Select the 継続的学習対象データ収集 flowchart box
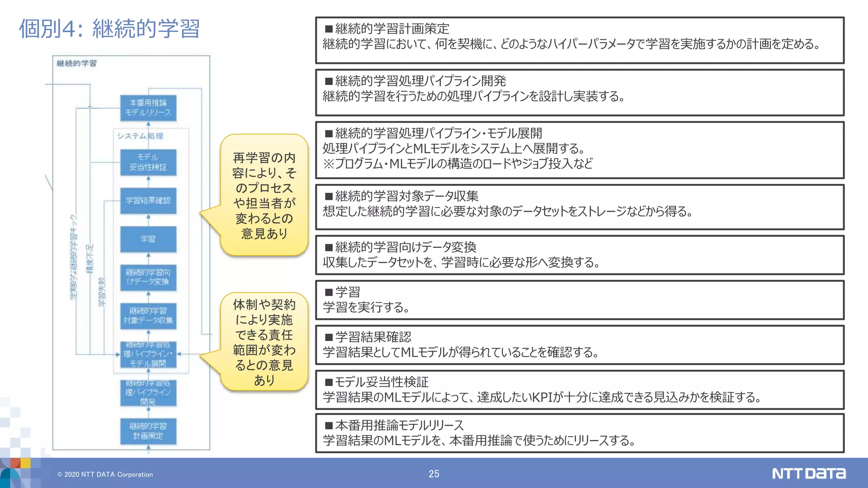Viewport: 868px width, 488px height. tap(148, 316)
